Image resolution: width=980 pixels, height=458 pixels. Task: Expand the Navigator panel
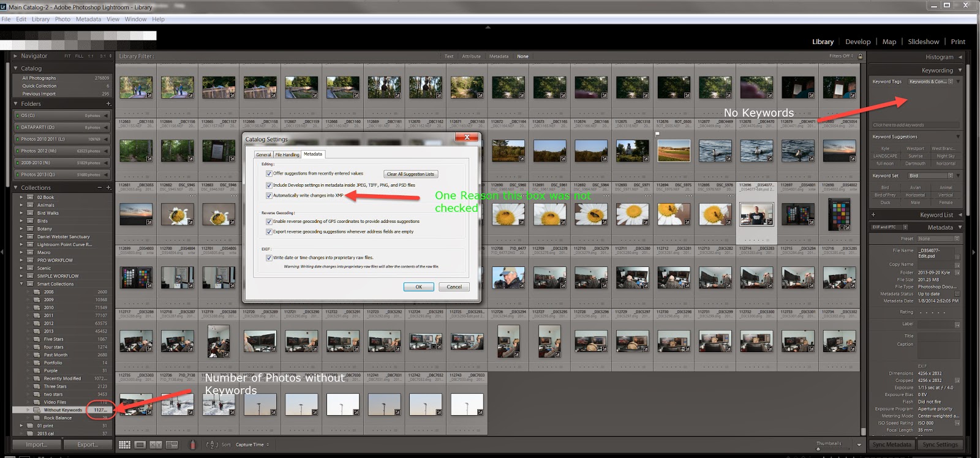coord(16,56)
